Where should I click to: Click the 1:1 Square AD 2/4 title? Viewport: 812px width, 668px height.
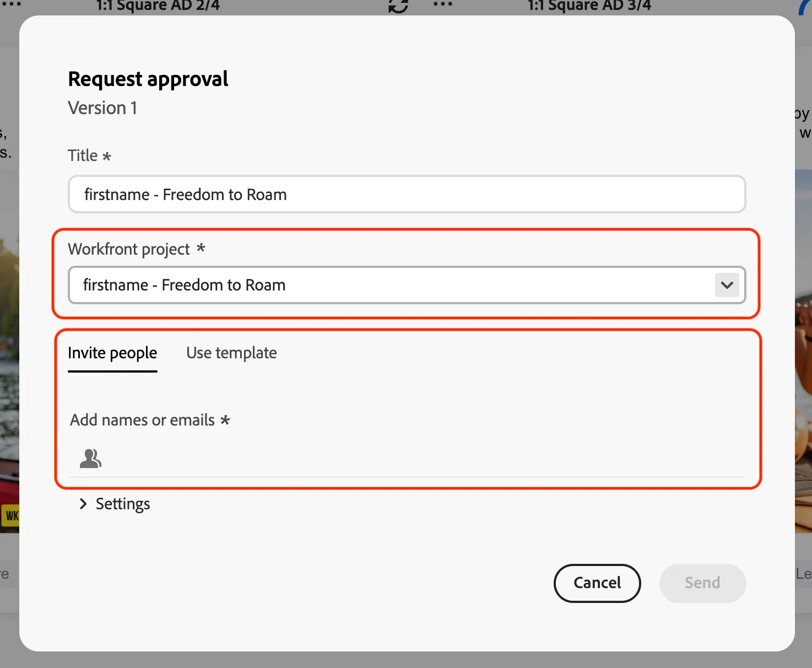[x=158, y=6]
